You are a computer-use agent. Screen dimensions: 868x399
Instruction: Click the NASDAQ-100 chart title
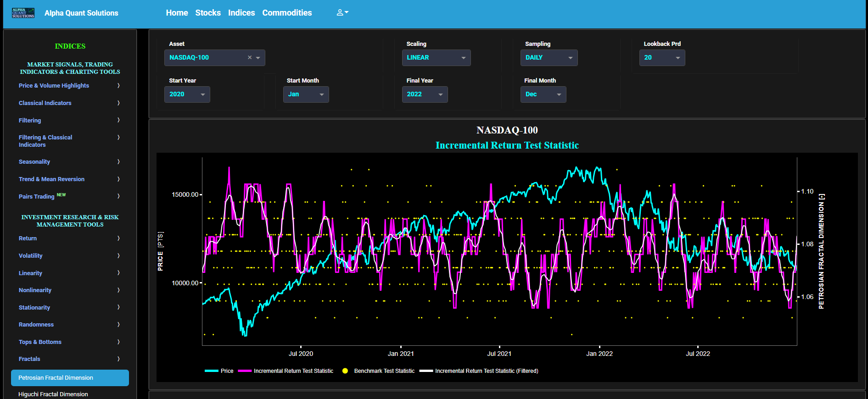coord(507,130)
